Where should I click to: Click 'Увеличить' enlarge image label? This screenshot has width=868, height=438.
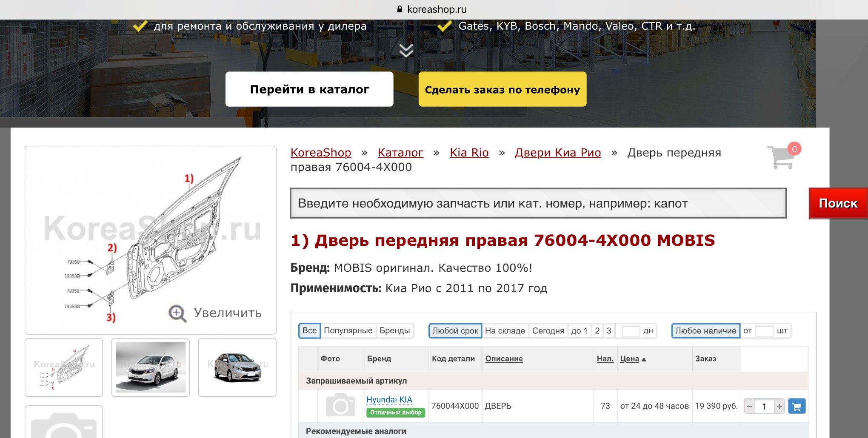pos(228,313)
